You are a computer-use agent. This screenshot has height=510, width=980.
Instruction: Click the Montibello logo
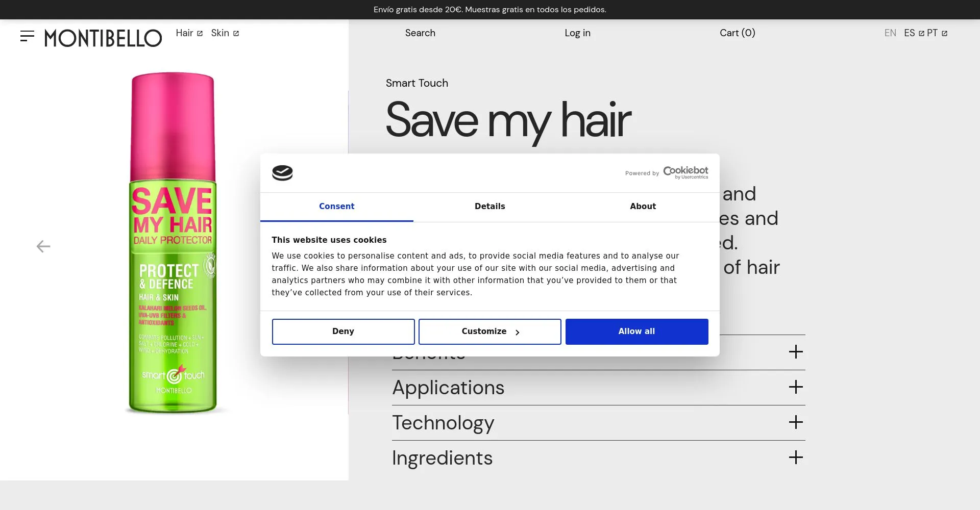click(103, 38)
